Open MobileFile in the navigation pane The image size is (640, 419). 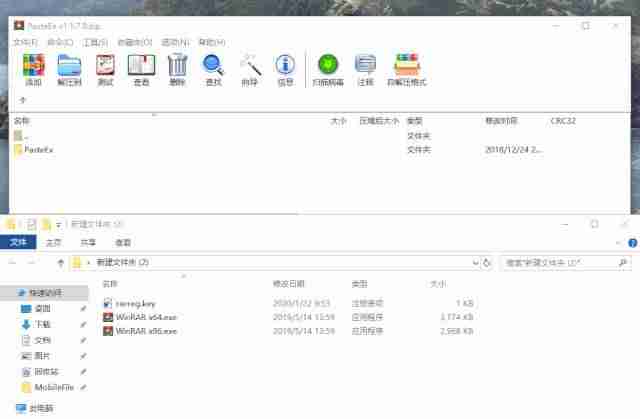(48, 387)
